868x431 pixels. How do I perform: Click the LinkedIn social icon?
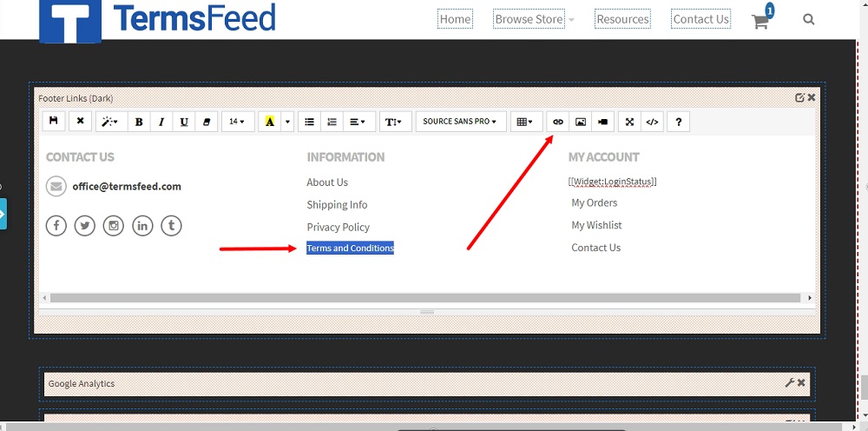(142, 225)
